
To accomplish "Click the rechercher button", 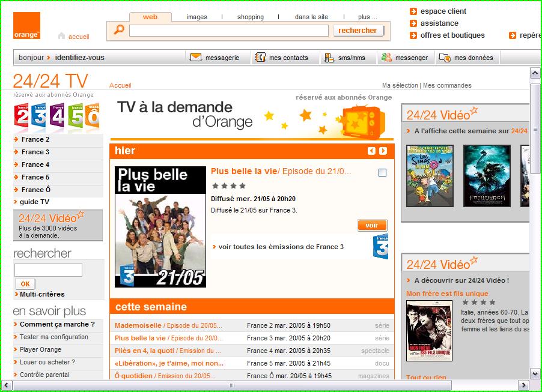I will tap(358, 31).
